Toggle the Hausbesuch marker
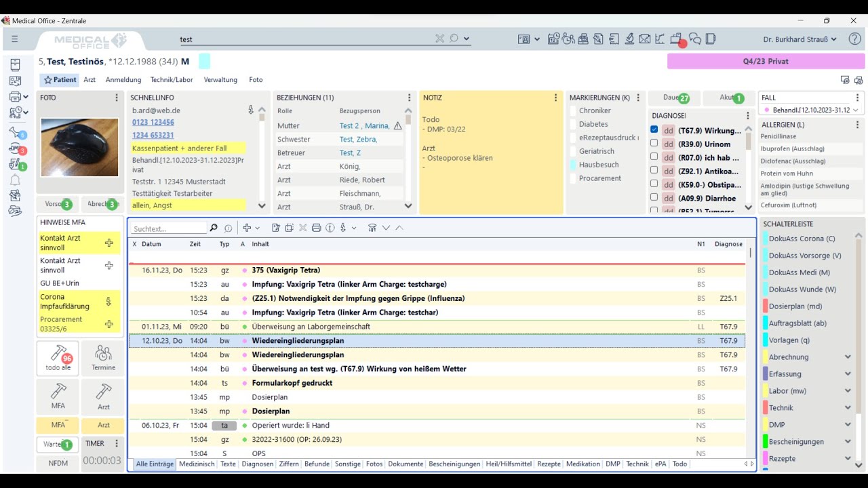This screenshot has height=488, width=868. point(573,165)
